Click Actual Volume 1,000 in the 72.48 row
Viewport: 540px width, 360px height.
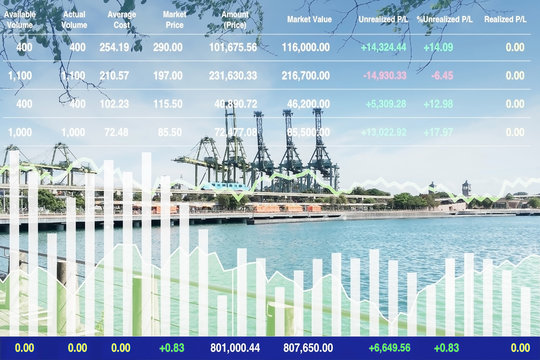coord(73,132)
